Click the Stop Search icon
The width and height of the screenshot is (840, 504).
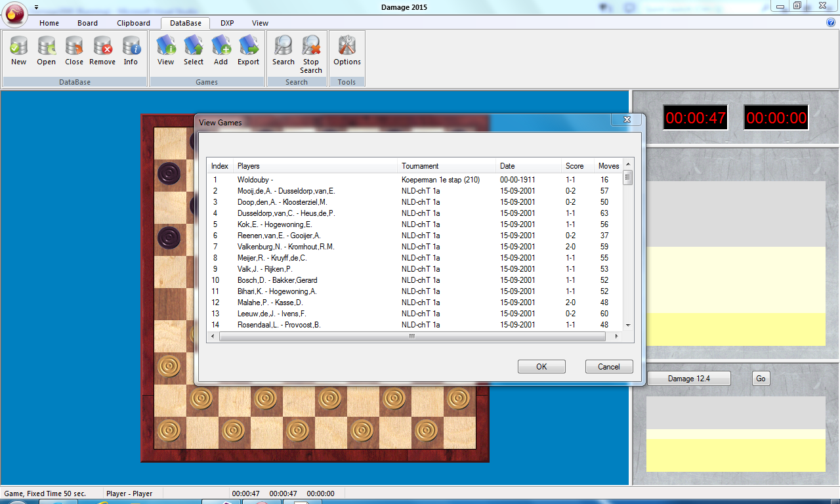tap(311, 52)
